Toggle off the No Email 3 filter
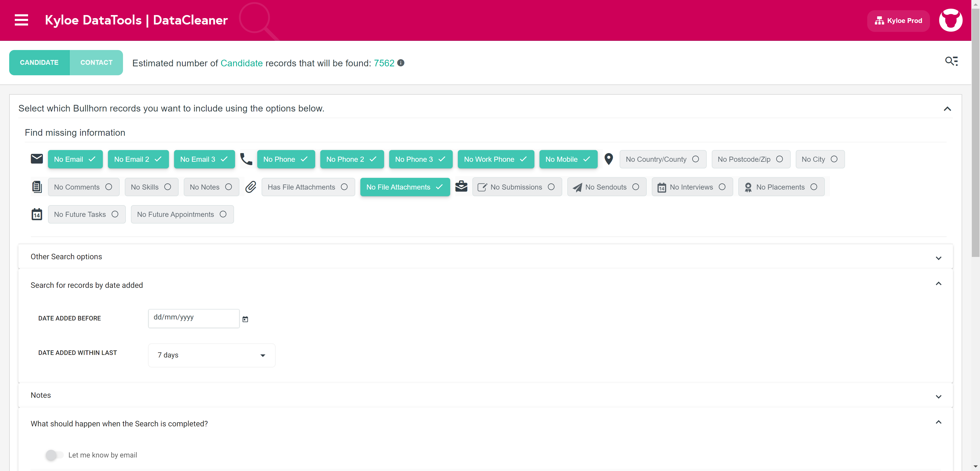 click(204, 159)
